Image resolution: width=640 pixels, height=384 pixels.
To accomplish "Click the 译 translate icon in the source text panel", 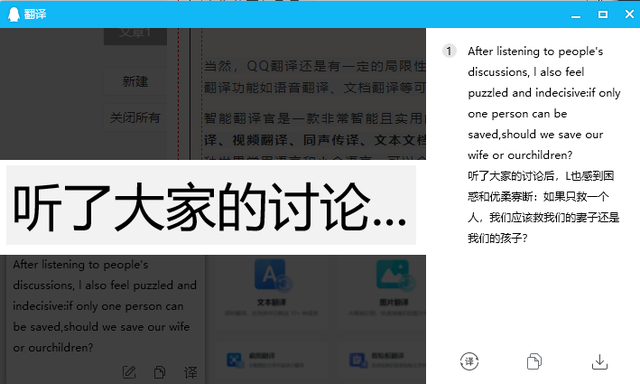I will pyautogui.click(x=190, y=372).
